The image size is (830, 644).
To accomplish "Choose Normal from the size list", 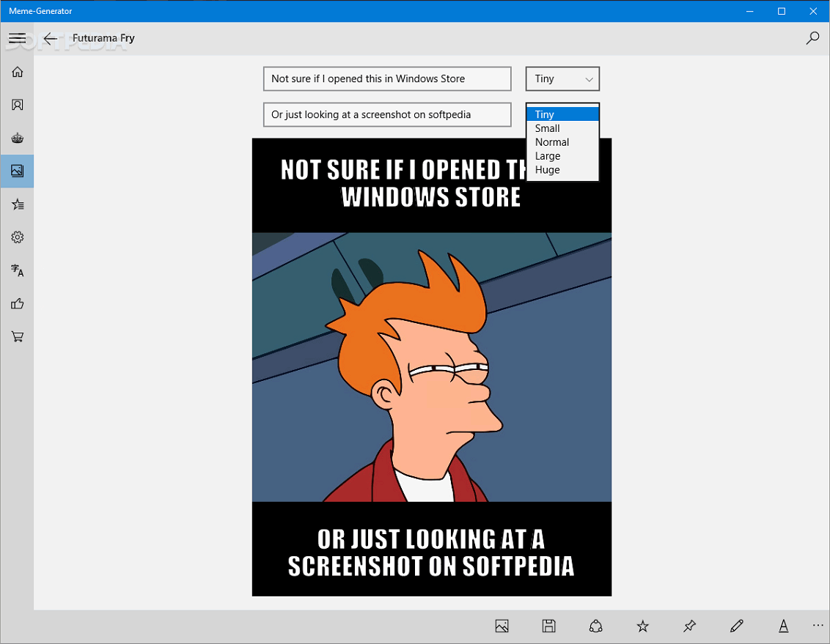I will click(562, 141).
